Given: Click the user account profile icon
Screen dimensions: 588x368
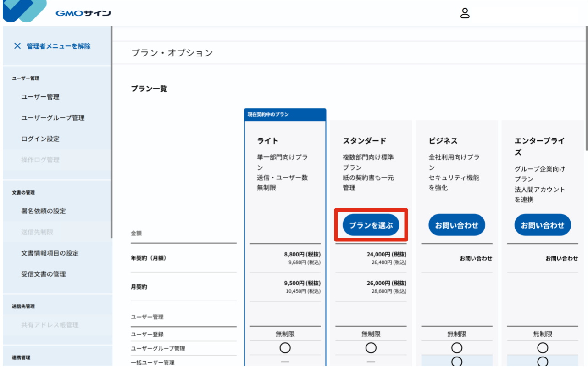Looking at the screenshot, I should tap(465, 13).
